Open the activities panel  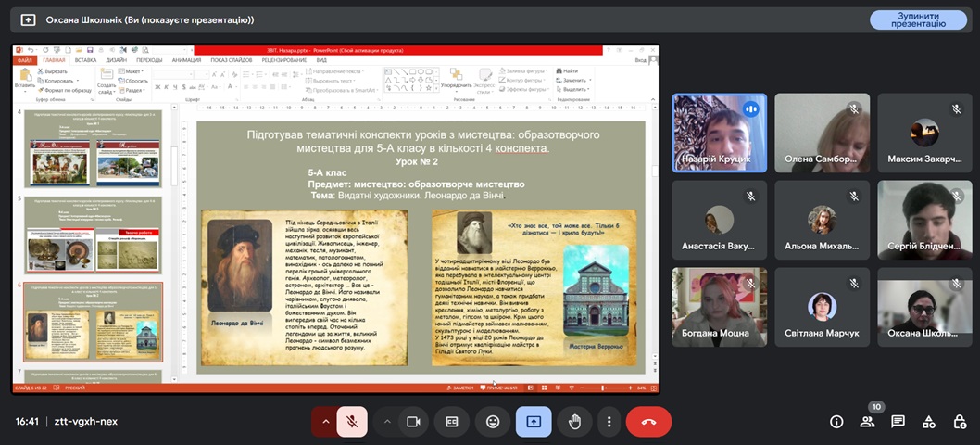(929, 422)
